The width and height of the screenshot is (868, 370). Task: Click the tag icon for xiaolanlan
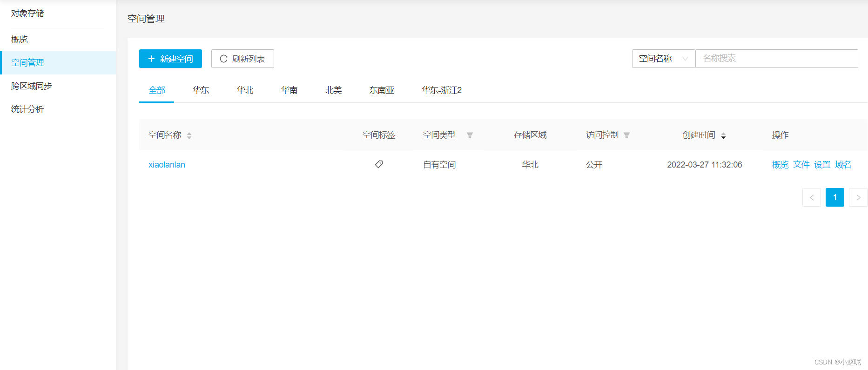point(379,164)
